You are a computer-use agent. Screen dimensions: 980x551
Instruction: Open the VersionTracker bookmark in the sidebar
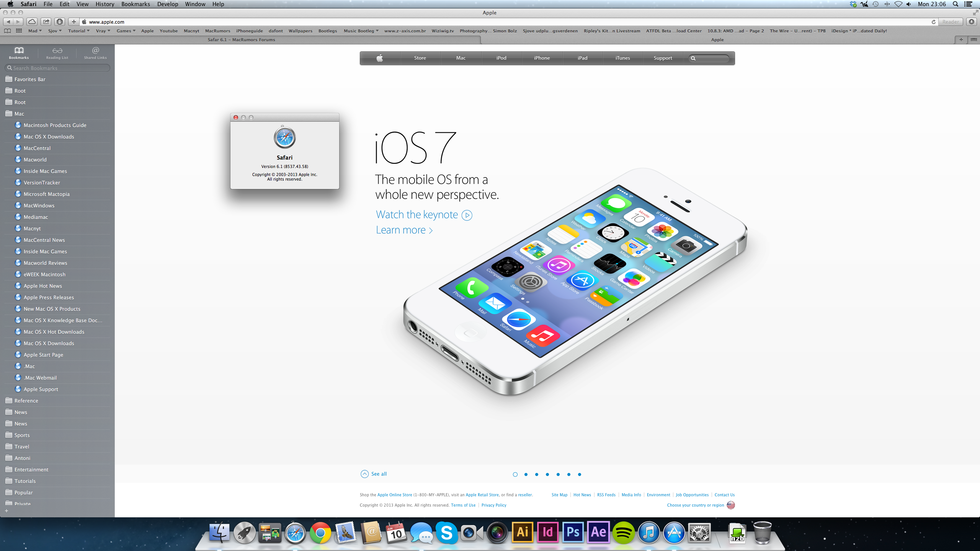57,183
